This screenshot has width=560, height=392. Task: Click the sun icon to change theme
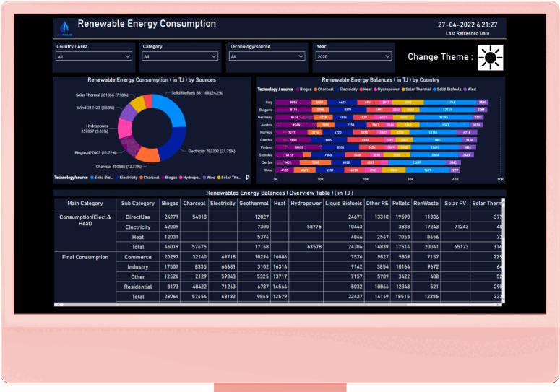tap(490, 56)
